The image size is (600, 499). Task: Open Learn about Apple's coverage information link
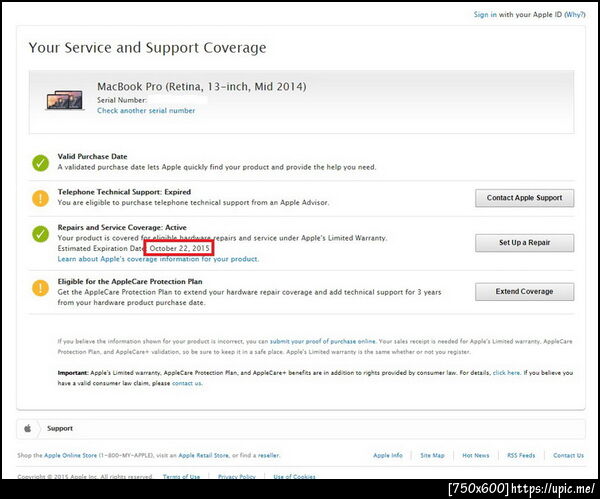158,259
